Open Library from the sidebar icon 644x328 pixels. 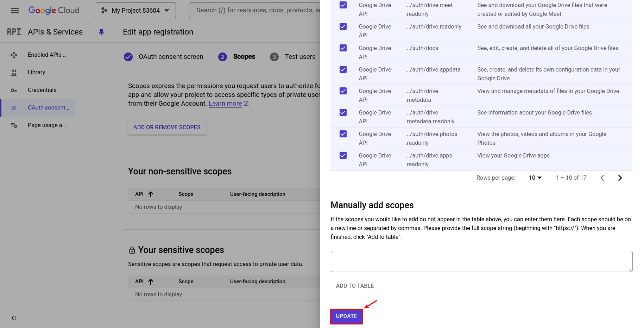13,72
